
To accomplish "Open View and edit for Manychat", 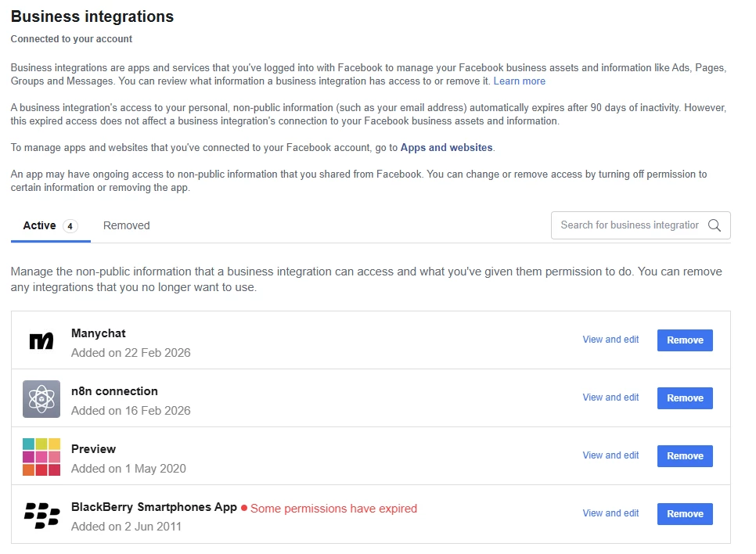I will (610, 340).
